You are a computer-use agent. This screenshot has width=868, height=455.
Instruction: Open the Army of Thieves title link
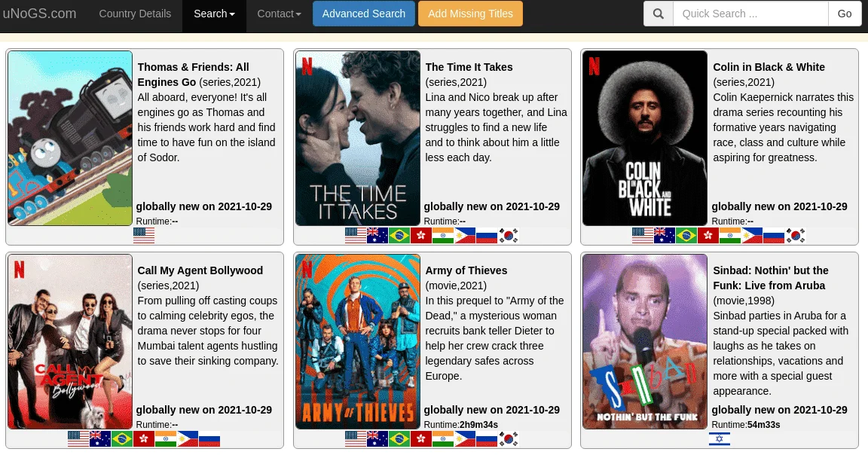[466, 270]
